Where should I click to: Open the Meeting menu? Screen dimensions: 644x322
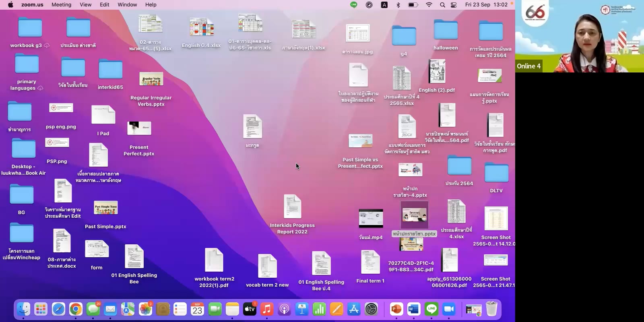[x=61, y=5]
